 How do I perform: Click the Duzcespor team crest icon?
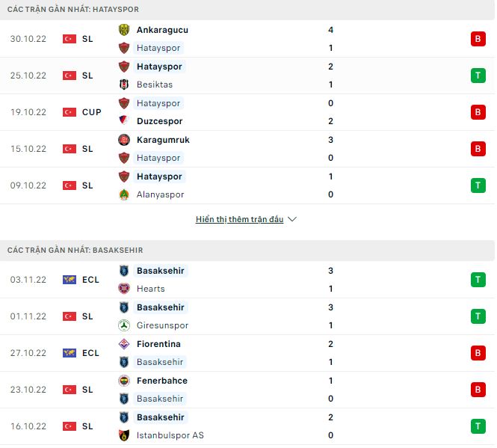[124, 121]
